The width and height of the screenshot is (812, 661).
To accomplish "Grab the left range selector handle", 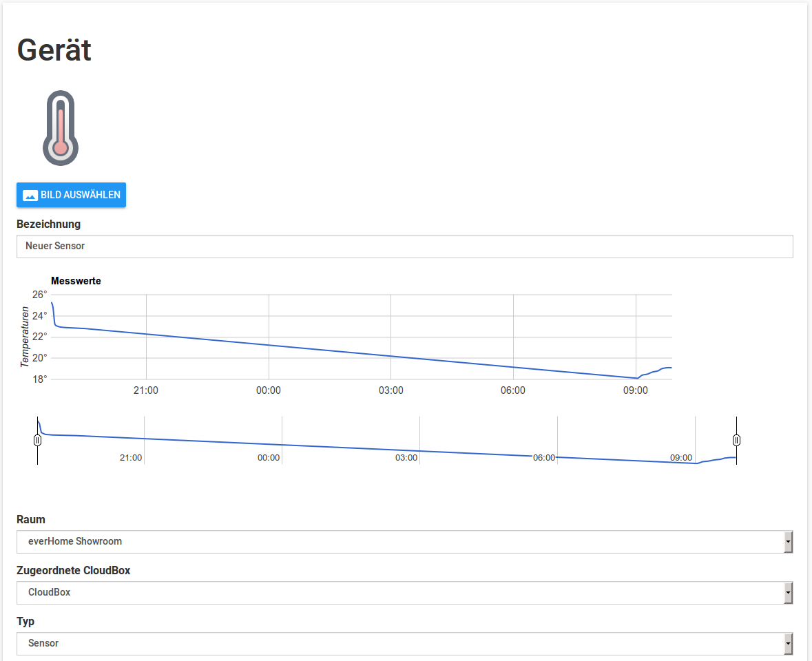I will point(37,440).
